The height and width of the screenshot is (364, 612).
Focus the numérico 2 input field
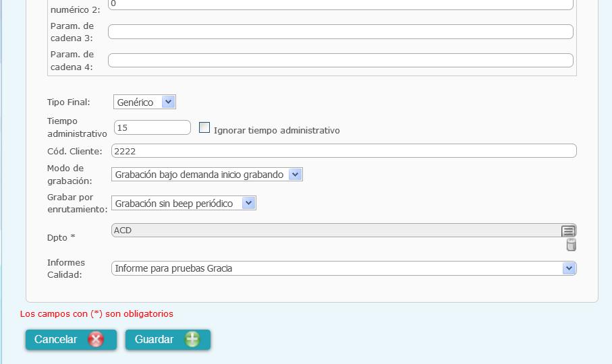coord(340,4)
